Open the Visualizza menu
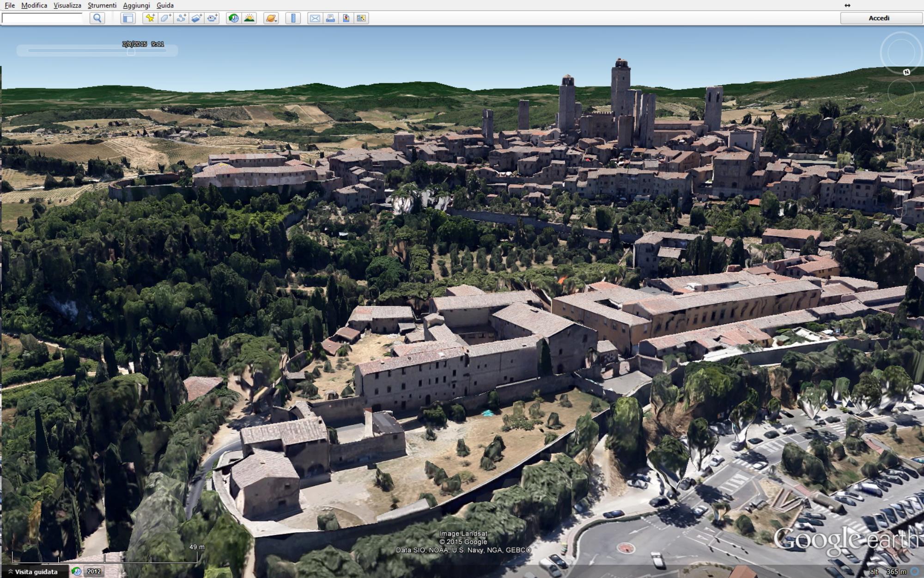Image resolution: width=924 pixels, height=578 pixels. tap(67, 5)
